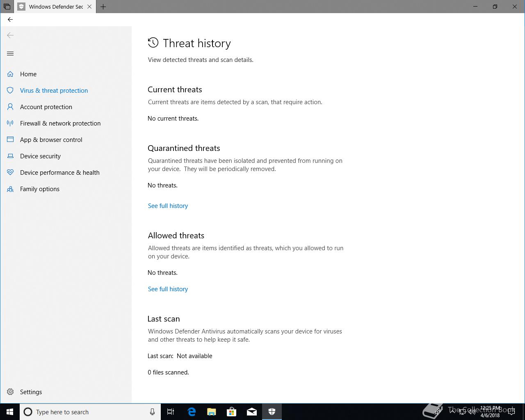
Task: Add a new tab with plus button
Action: pos(103,7)
